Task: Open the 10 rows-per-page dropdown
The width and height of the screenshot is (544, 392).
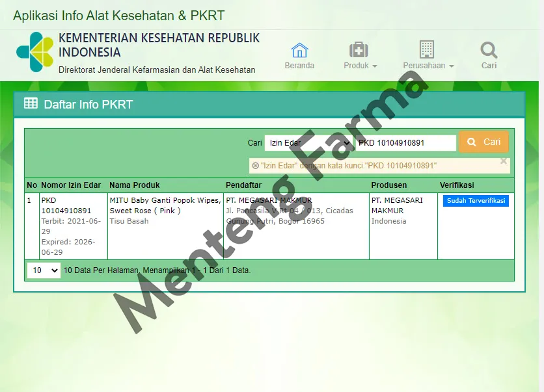Action: click(x=44, y=270)
